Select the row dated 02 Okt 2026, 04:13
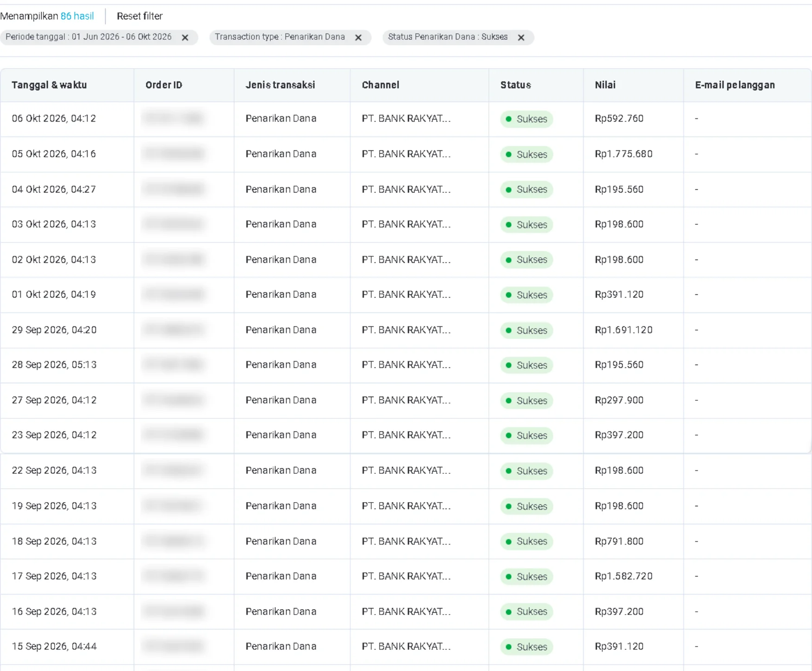 (406, 260)
